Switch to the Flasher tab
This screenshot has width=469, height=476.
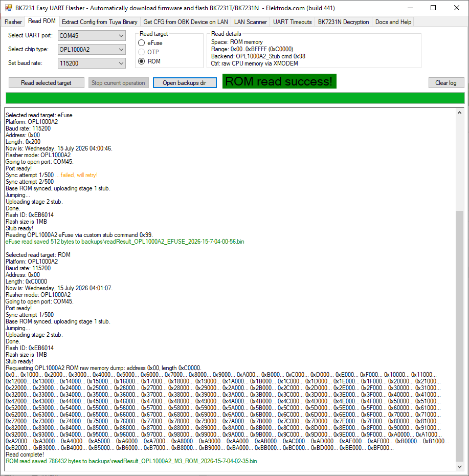coord(13,22)
